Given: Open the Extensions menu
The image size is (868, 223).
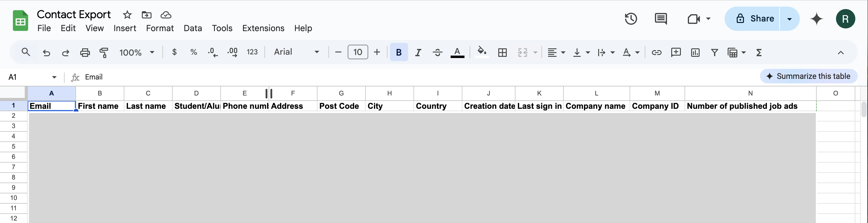Looking at the screenshot, I should tap(263, 28).
